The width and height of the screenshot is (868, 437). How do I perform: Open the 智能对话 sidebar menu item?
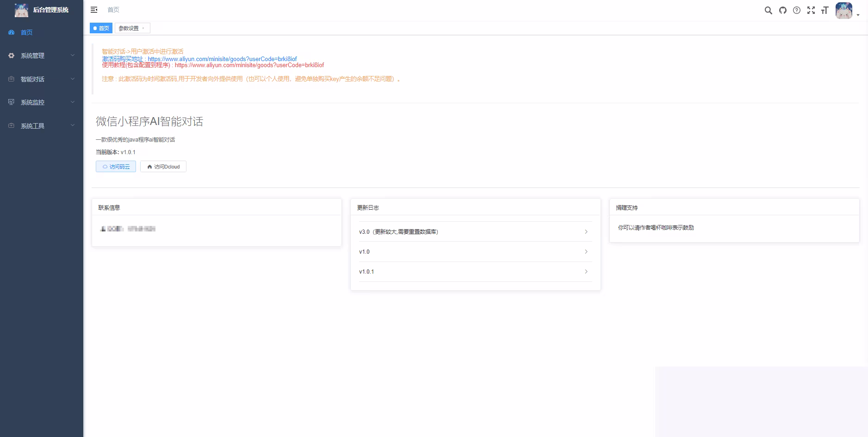point(42,79)
